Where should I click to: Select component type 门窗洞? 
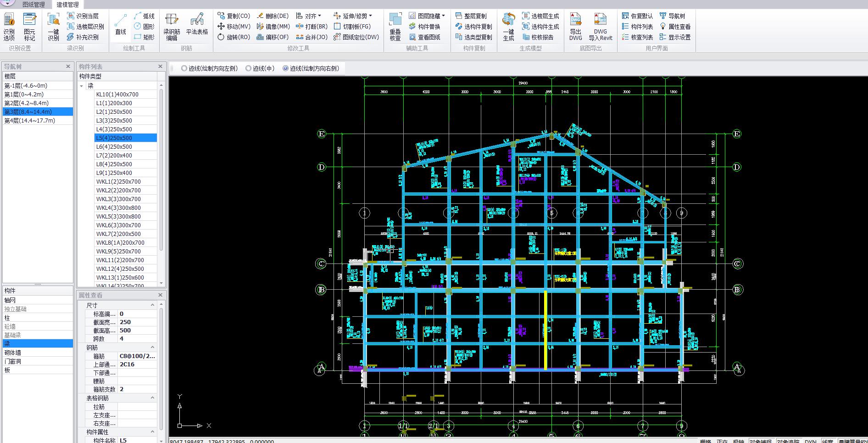click(38, 361)
